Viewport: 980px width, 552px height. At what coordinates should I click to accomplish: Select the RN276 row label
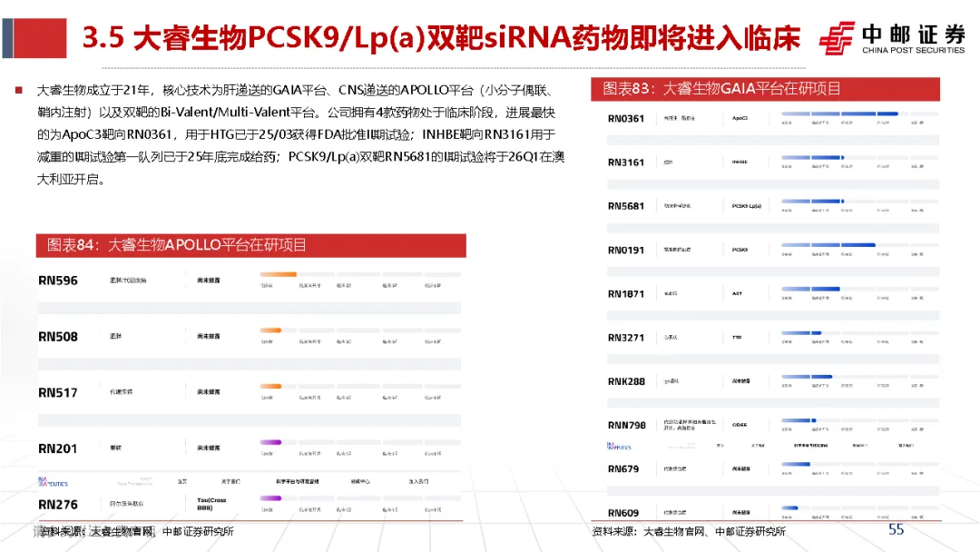tap(58, 505)
